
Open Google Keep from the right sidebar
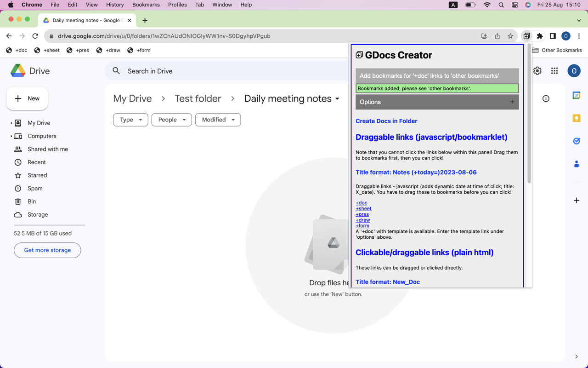coord(577,118)
